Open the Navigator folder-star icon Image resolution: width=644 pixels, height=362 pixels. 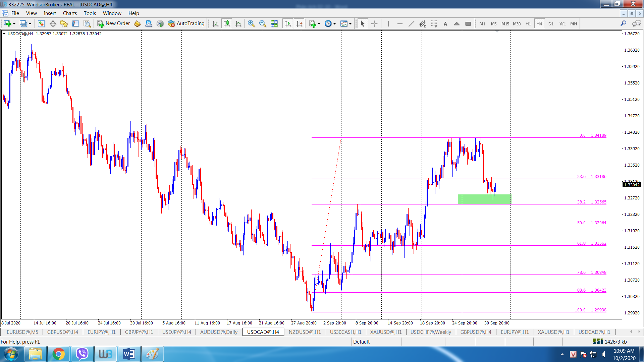[x=64, y=23]
